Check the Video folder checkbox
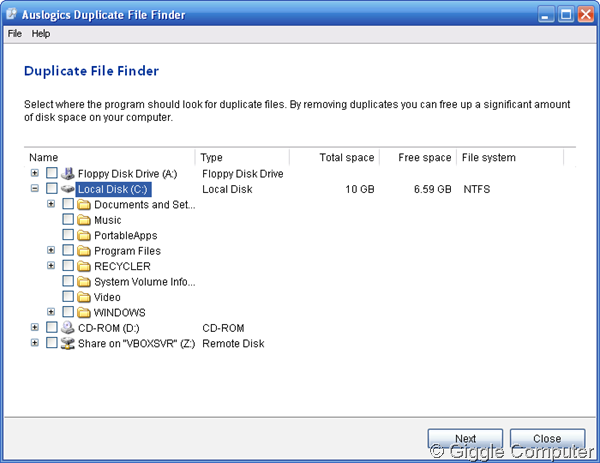This screenshot has height=463, width=600. [68, 297]
